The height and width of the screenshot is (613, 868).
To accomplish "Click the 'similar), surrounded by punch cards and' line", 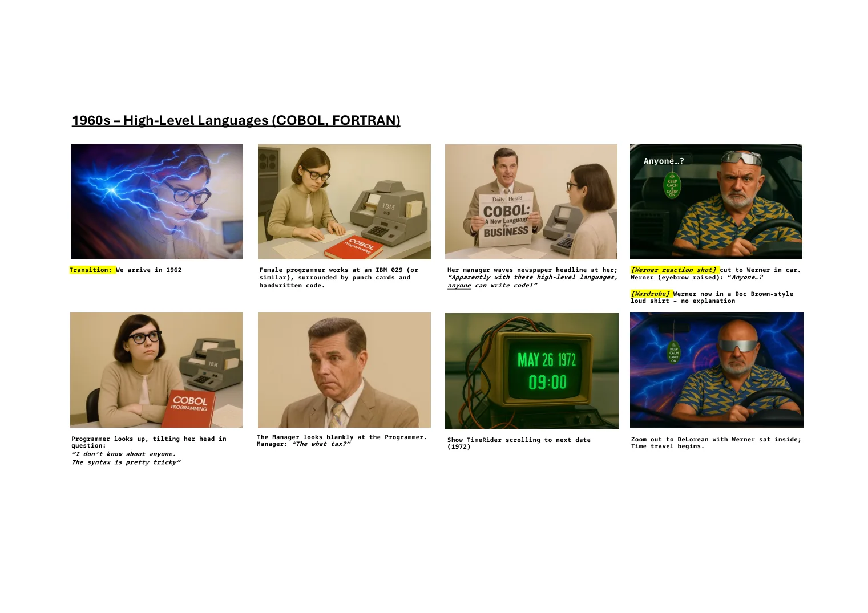I will tap(335, 278).
